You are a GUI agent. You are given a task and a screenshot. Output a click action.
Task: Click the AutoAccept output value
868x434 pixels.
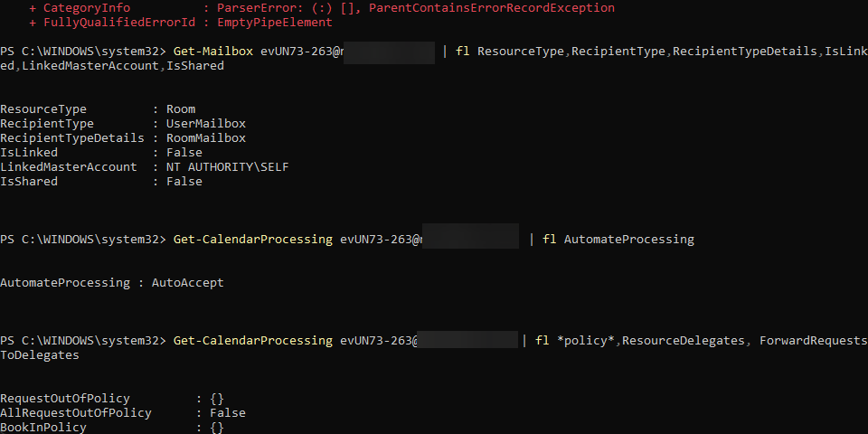click(188, 282)
